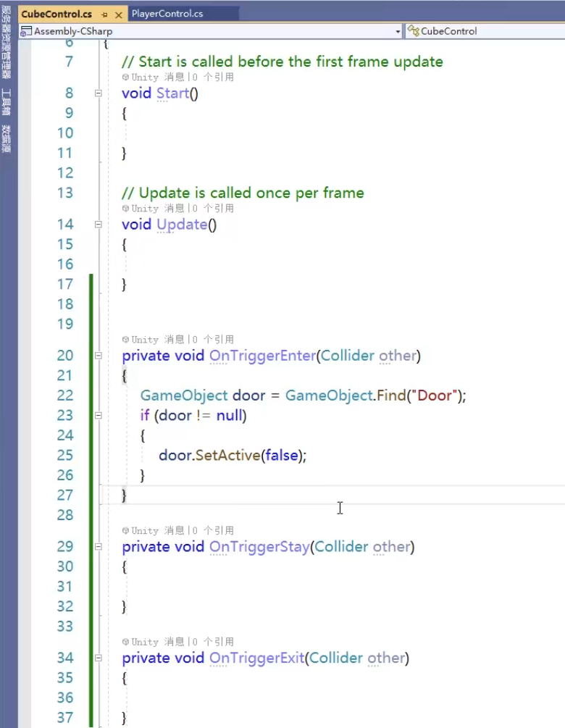Open the Server Explorer side tab

pos(6,43)
